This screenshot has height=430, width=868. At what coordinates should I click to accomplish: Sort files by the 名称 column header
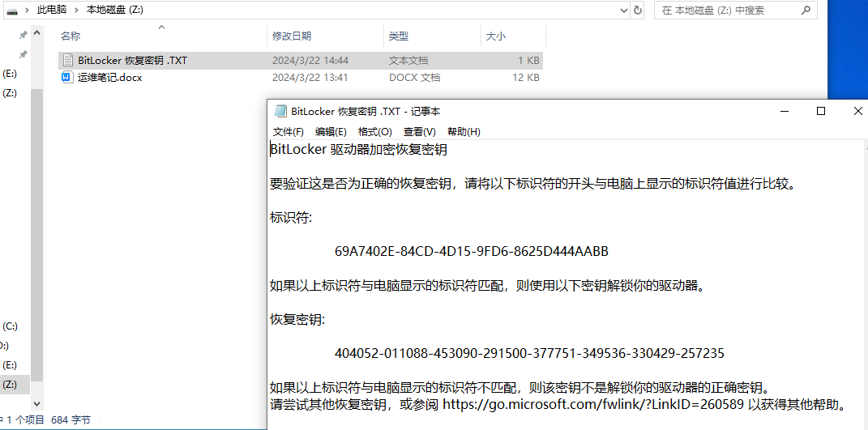click(x=71, y=36)
